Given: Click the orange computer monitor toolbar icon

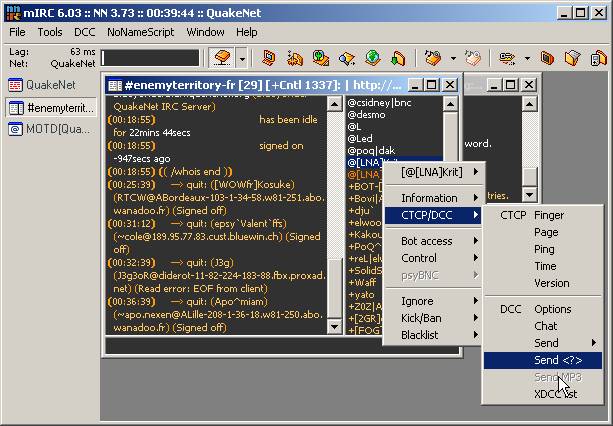Looking at the screenshot, I should point(269,58).
